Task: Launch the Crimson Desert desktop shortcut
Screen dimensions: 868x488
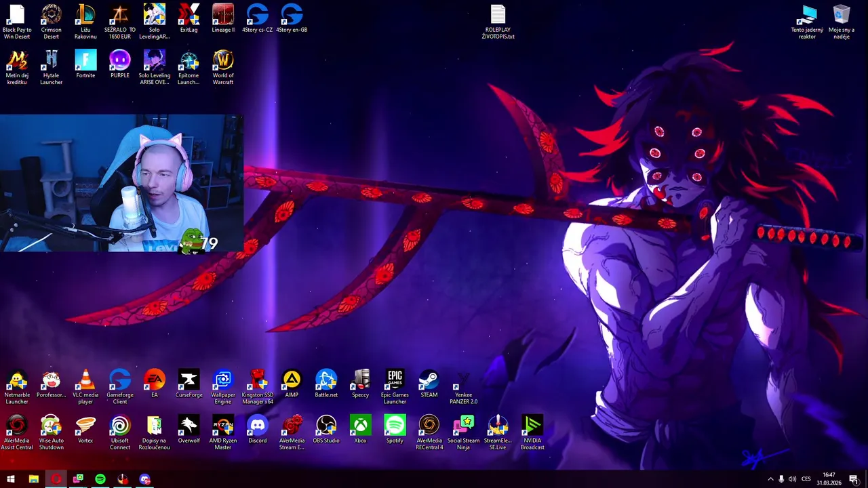Action: point(52,22)
